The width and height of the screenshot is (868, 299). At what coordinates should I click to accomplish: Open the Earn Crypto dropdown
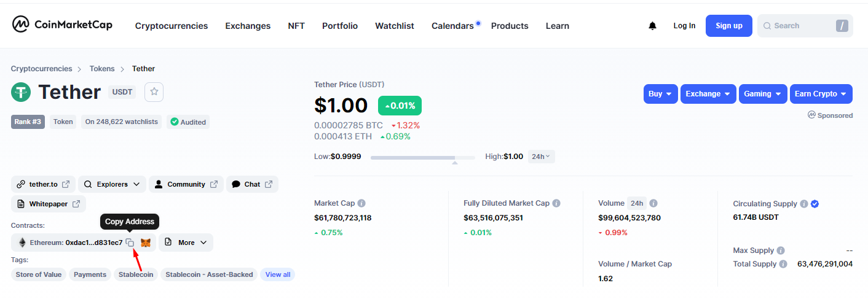tap(821, 94)
